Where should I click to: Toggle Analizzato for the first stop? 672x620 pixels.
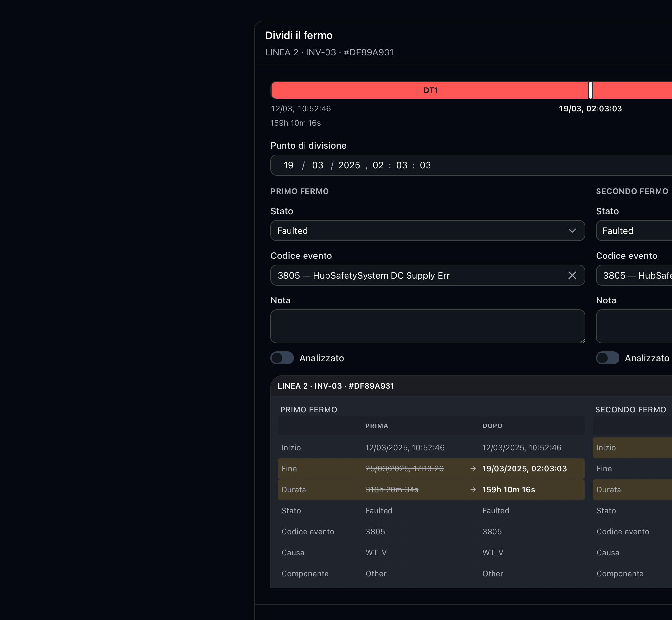pyautogui.click(x=282, y=358)
